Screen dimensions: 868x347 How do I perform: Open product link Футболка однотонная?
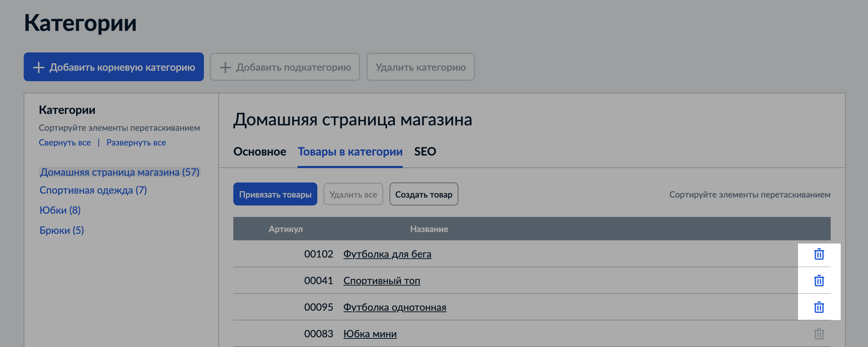(x=395, y=307)
